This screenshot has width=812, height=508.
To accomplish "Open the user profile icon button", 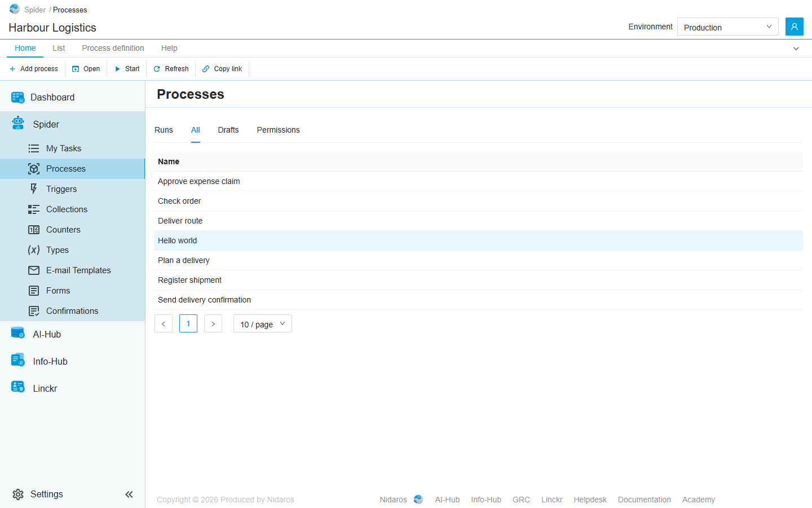I will coord(795,27).
